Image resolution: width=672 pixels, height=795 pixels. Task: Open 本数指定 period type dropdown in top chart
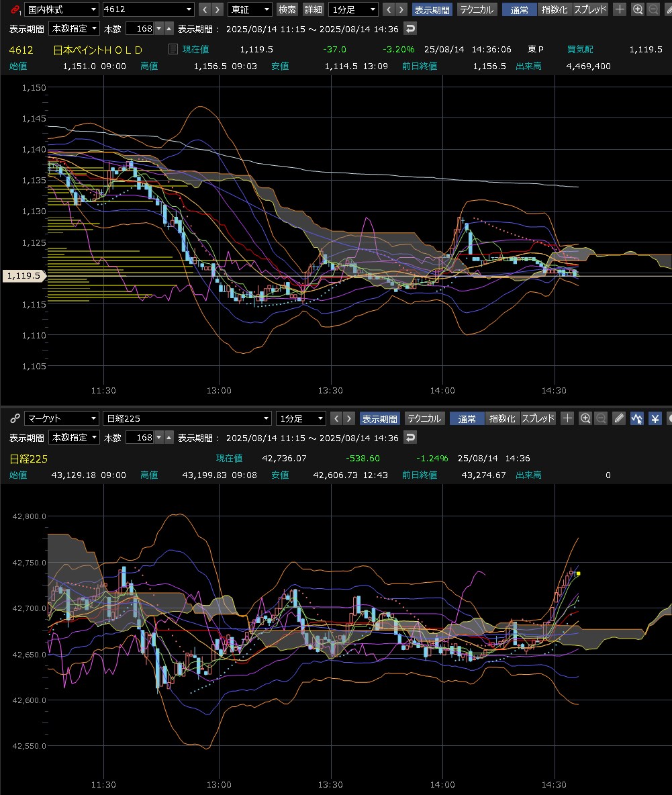[74, 29]
